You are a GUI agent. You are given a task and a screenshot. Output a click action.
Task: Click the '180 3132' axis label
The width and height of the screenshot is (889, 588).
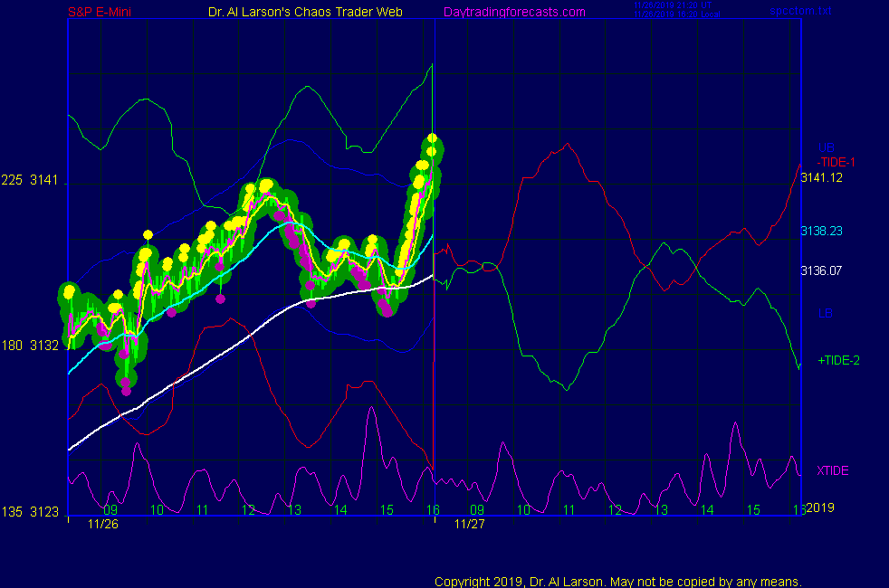pos(30,346)
